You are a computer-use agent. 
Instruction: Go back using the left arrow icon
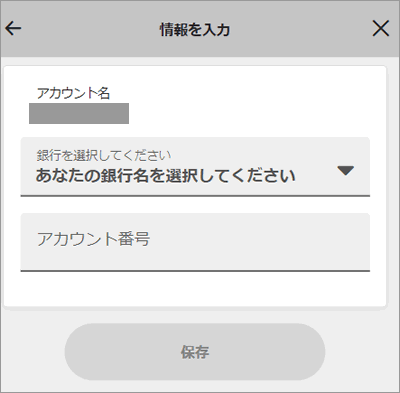(x=13, y=29)
